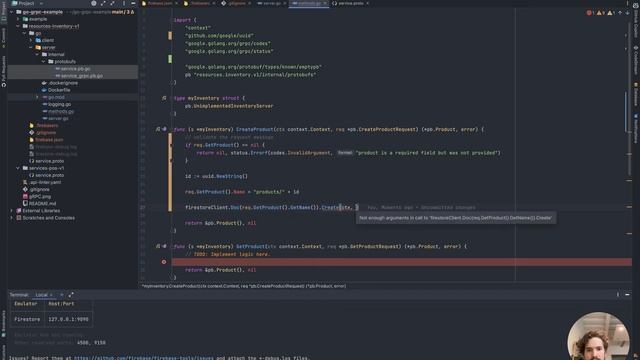Hide the Project panel with the minus icon
Screen dimensions: 640x360
[x=133, y=3]
